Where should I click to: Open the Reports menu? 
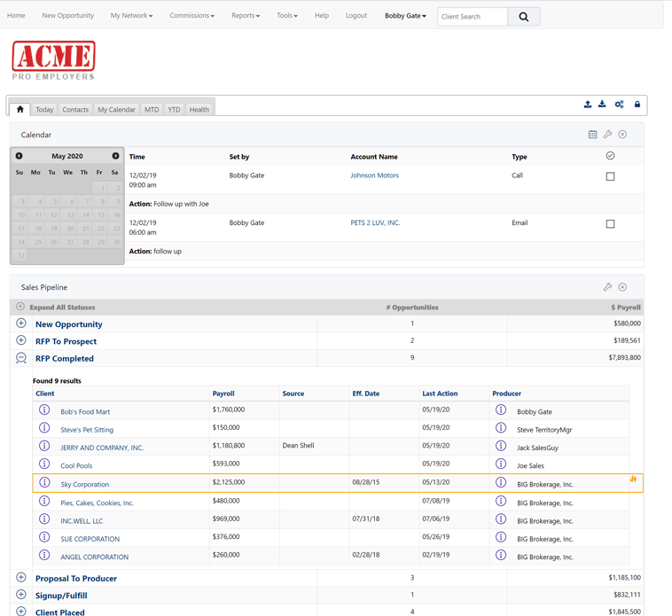coord(246,16)
